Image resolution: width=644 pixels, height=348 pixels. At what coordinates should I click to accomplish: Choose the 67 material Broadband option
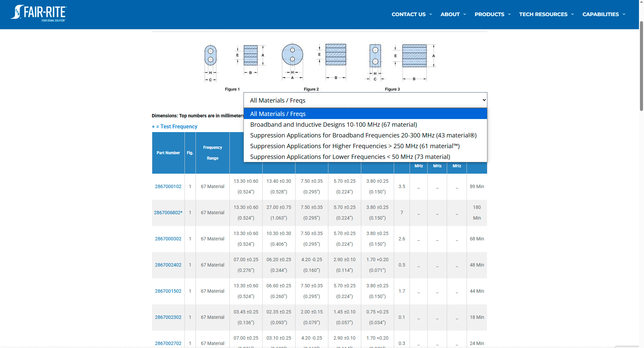coord(333,125)
